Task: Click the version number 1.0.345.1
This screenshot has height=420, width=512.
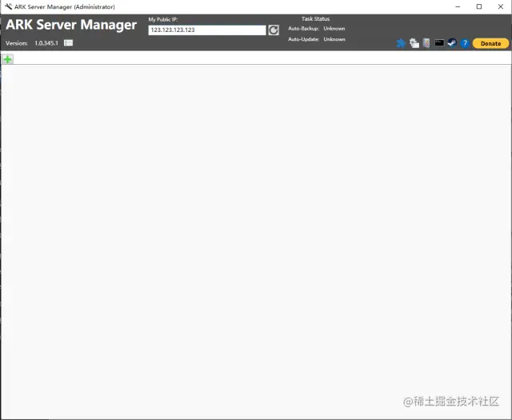Action: click(46, 43)
